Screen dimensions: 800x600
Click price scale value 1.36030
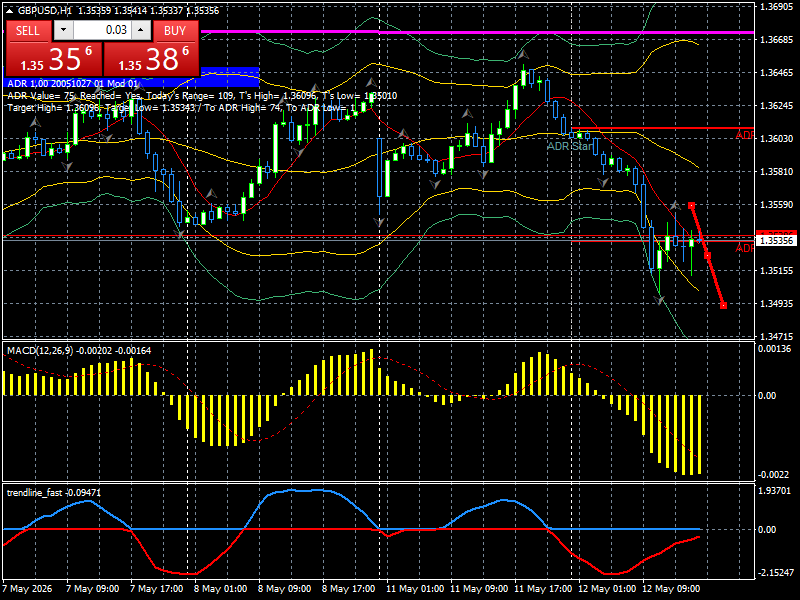[x=776, y=139]
